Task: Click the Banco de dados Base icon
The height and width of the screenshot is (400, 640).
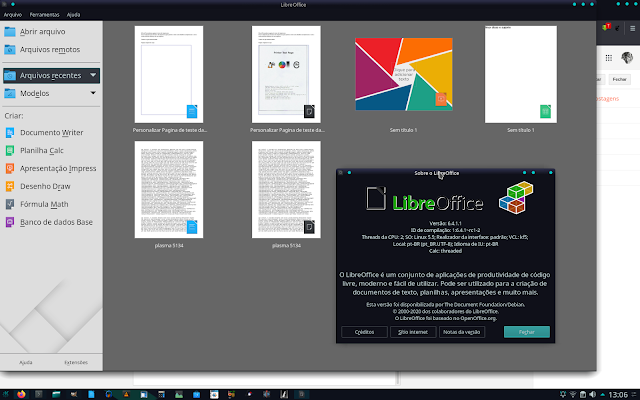Action: point(10,222)
